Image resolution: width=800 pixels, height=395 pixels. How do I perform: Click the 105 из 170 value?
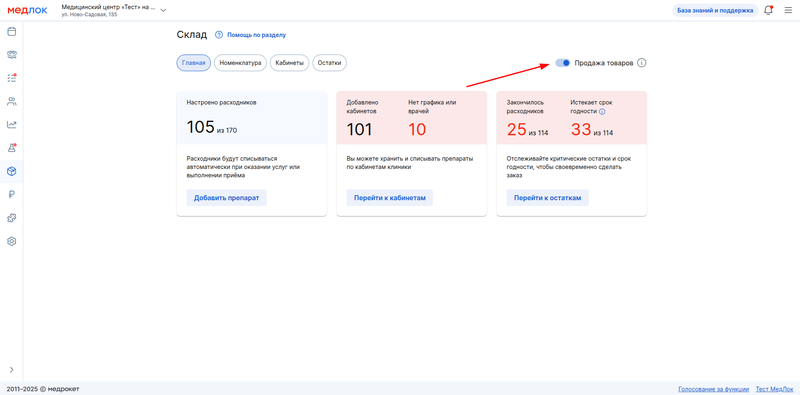[x=212, y=128]
